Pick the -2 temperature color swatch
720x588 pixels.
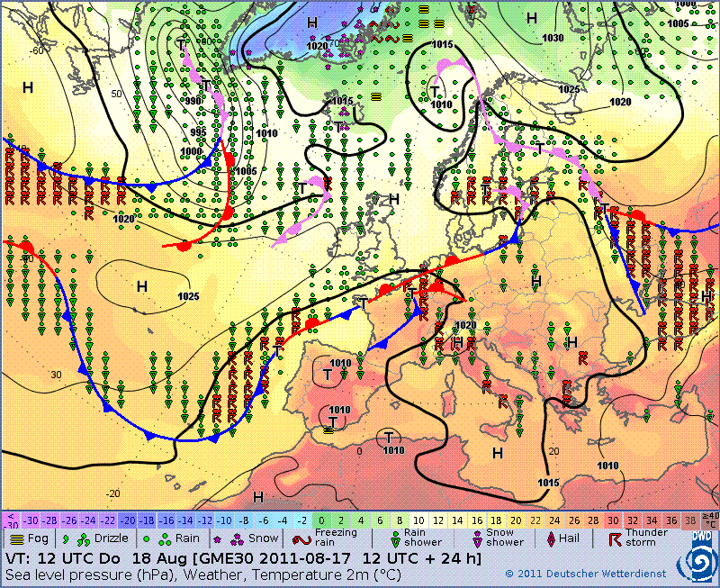coord(302,521)
